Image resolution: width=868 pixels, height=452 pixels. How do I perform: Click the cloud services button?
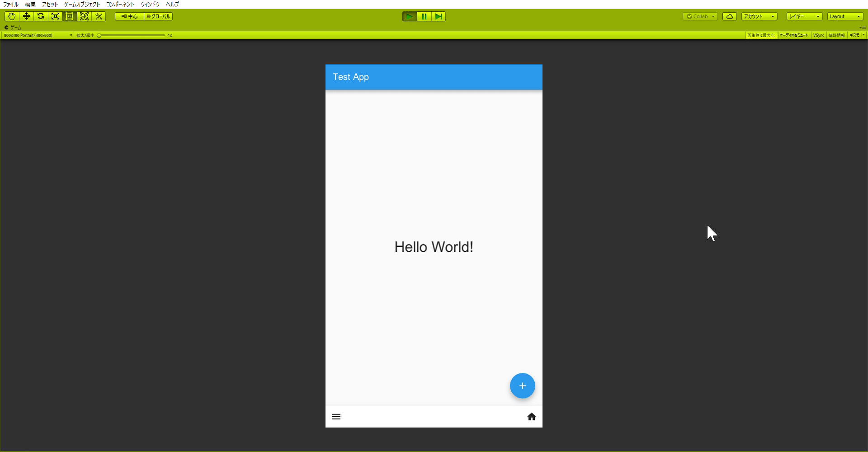(x=730, y=16)
